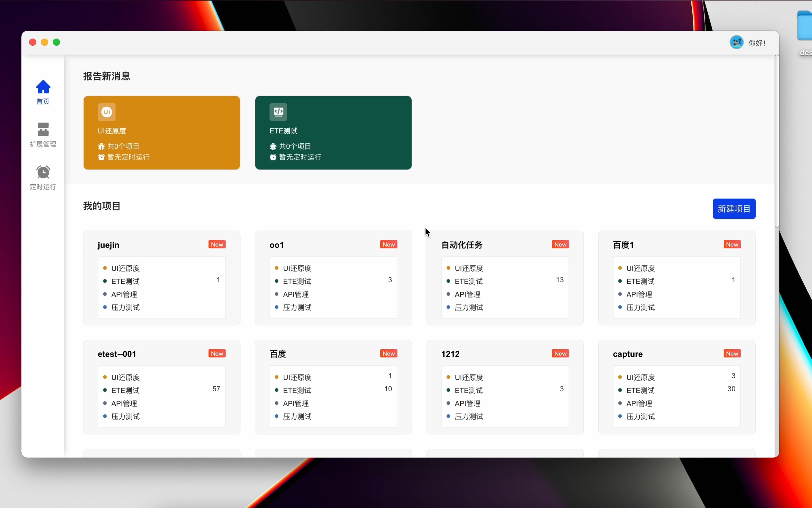Click the 新建项目 button
The image size is (812, 508).
point(734,209)
